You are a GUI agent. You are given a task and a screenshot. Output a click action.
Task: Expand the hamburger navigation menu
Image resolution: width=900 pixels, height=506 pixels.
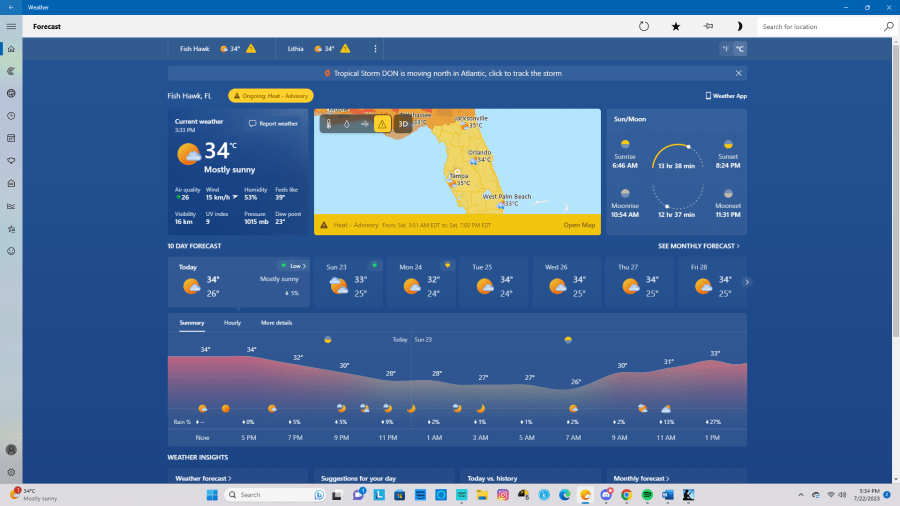11,26
